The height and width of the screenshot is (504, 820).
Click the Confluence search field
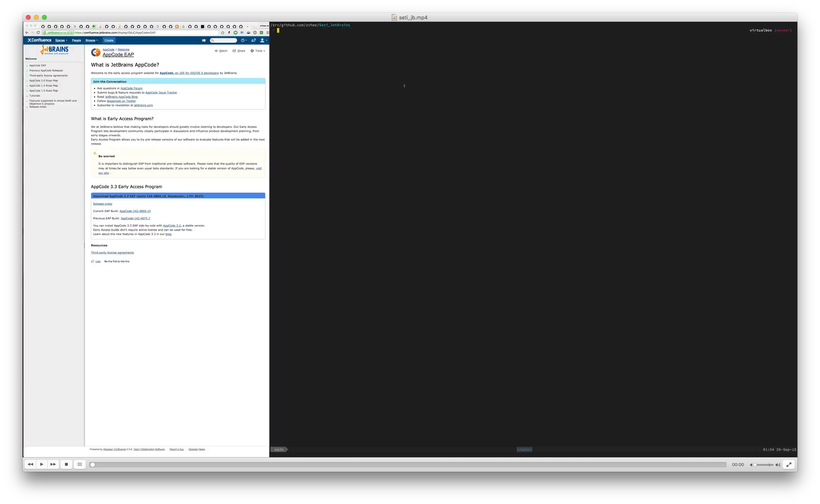(x=225, y=40)
